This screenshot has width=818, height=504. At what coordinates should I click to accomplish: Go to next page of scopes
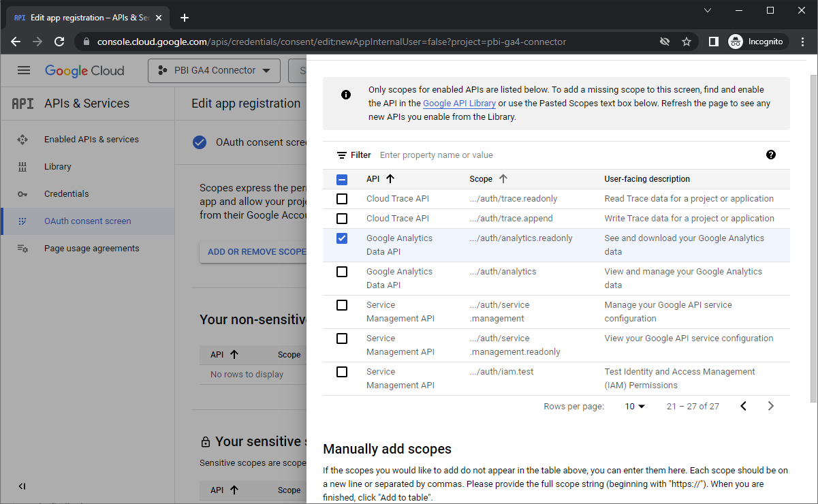770,406
